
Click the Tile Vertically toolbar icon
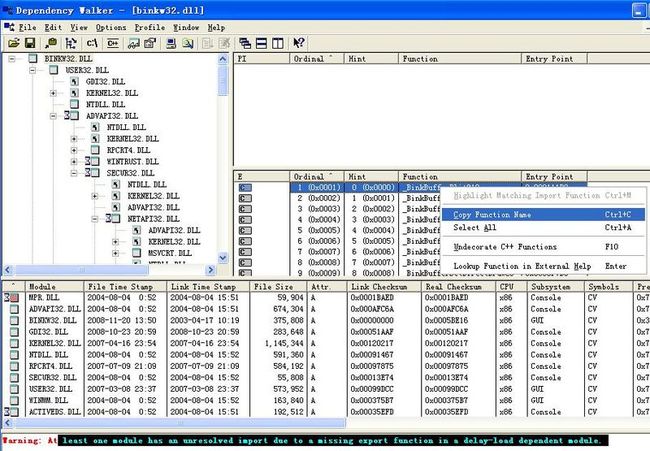278,43
